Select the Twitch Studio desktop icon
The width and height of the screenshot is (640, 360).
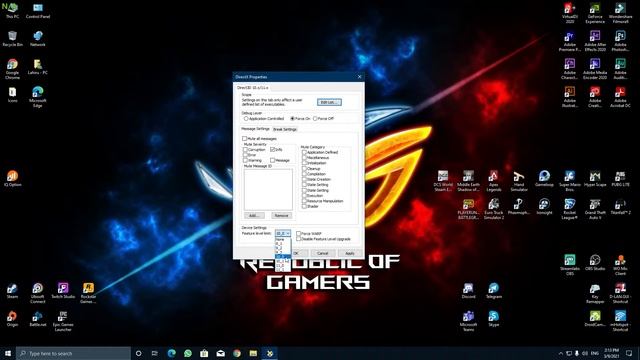pos(63,291)
